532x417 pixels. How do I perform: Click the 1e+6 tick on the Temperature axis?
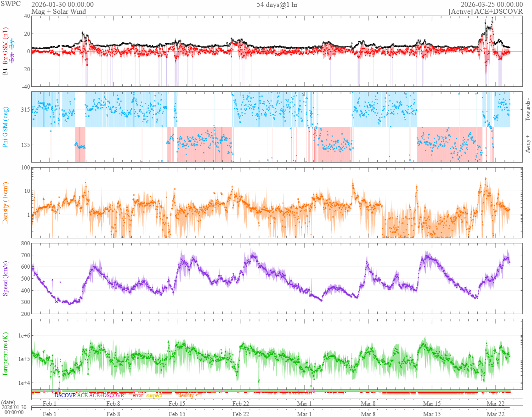pos(24,336)
